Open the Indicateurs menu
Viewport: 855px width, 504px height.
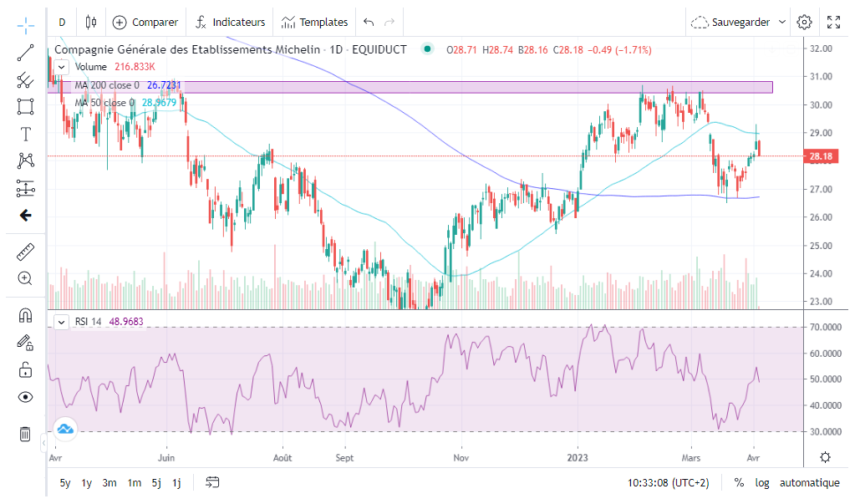coord(230,22)
